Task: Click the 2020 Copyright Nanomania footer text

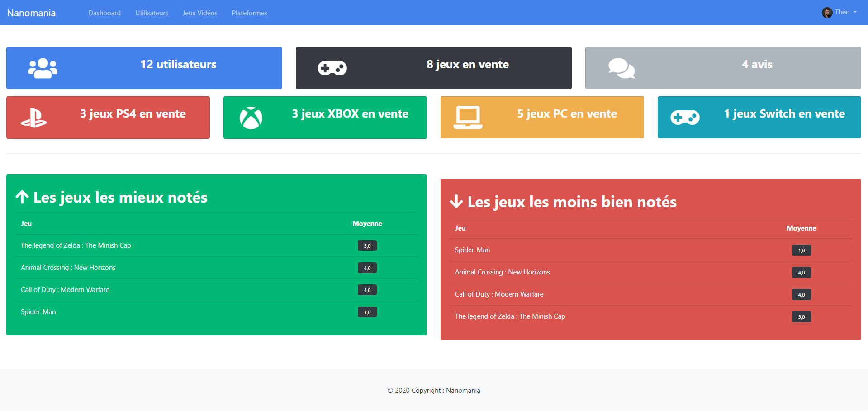Action: click(434, 391)
